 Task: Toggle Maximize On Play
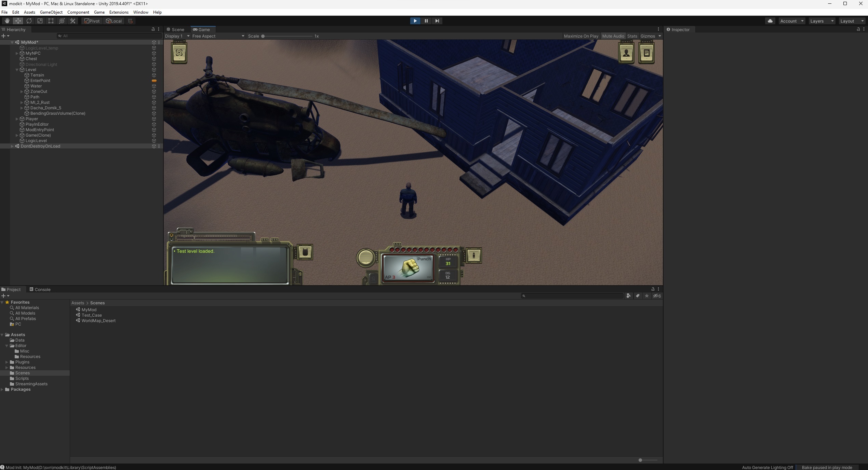click(581, 36)
